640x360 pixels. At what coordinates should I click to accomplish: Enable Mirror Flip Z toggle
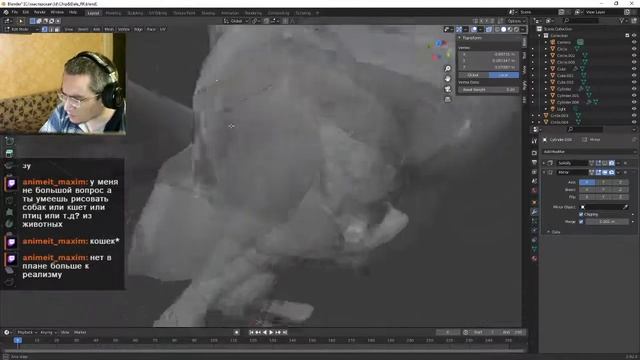tap(620, 197)
